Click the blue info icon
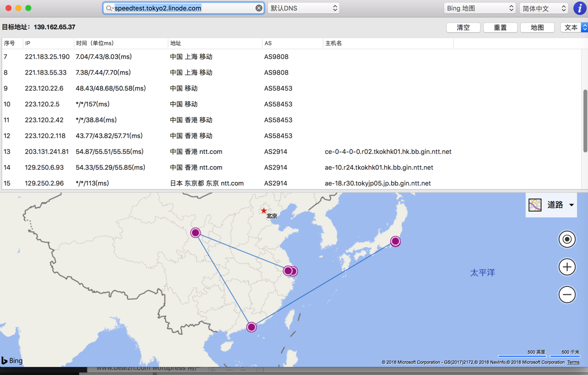The image size is (588, 375). coord(580,8)
